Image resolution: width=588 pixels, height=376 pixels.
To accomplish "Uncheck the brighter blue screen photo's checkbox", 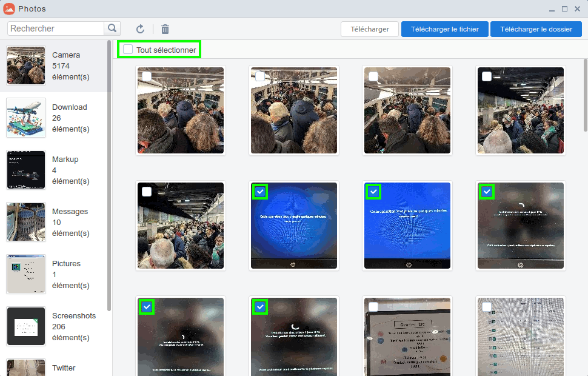I will pyautogui.click(x=373, y=192).
